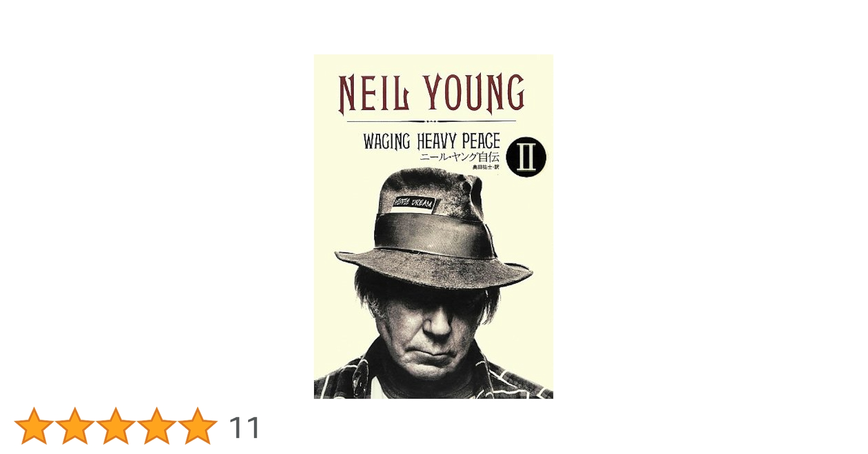Click the black volume II badge
This screenshot has width=868, height=454.
[x=526, y=158]
